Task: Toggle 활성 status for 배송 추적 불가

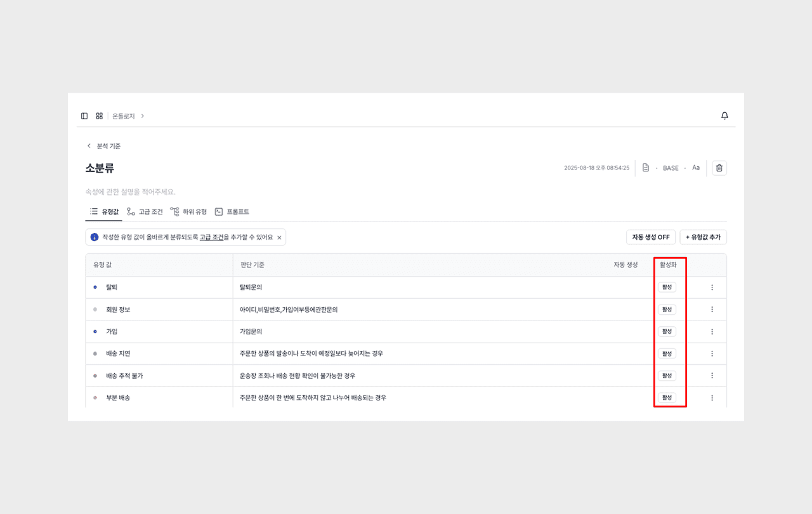Action: 667,376
